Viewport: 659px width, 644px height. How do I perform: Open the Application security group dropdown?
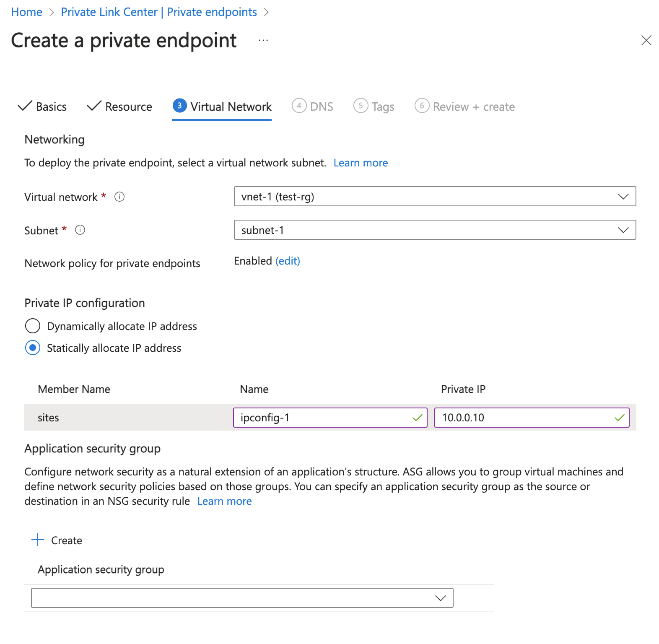[x=441, y=598]
